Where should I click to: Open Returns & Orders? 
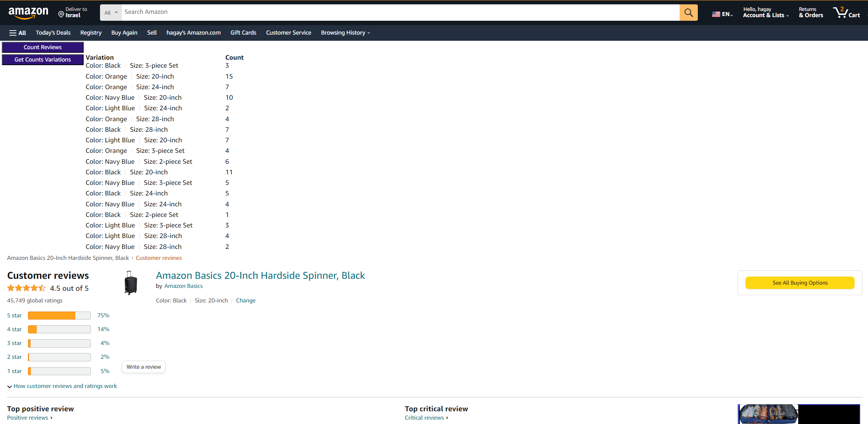(811, 12)
